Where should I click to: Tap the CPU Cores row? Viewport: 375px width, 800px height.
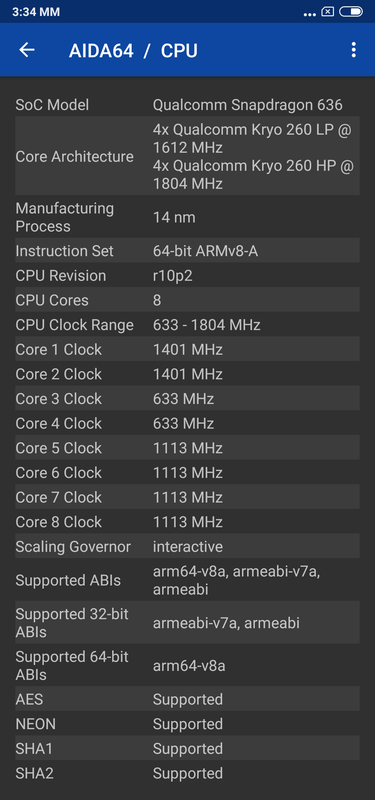187,300
